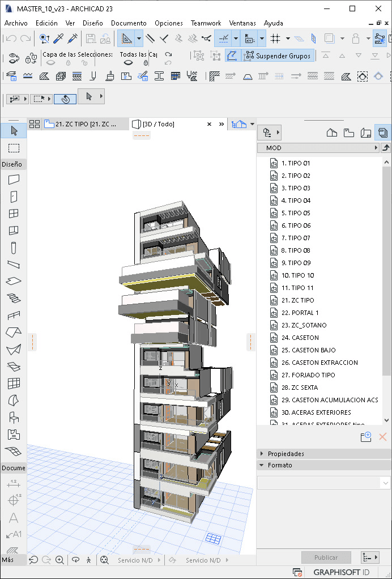Click the Inject Parameters syringe icon
The width and height of the screenshot is (392, 579).
pyautogui.click(x=73, y=39)
